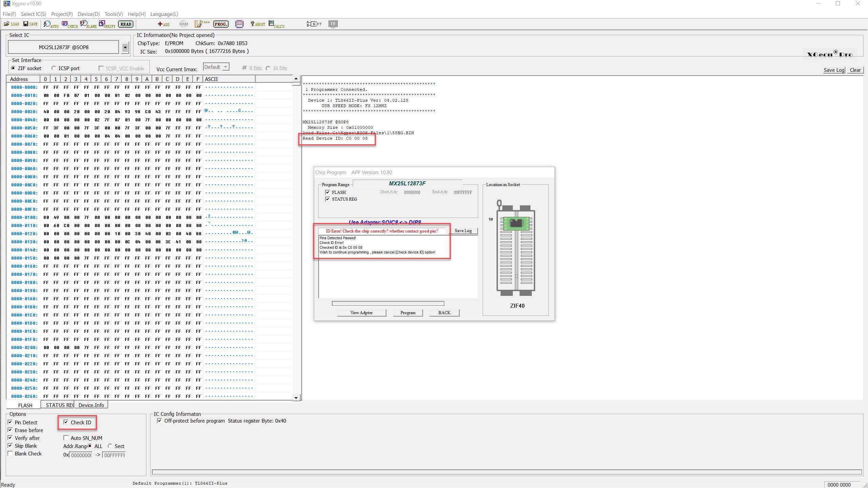Run the BLANK check toolbar icon
The width and height of the screenshot is (868, 488).
pos(88,24)
